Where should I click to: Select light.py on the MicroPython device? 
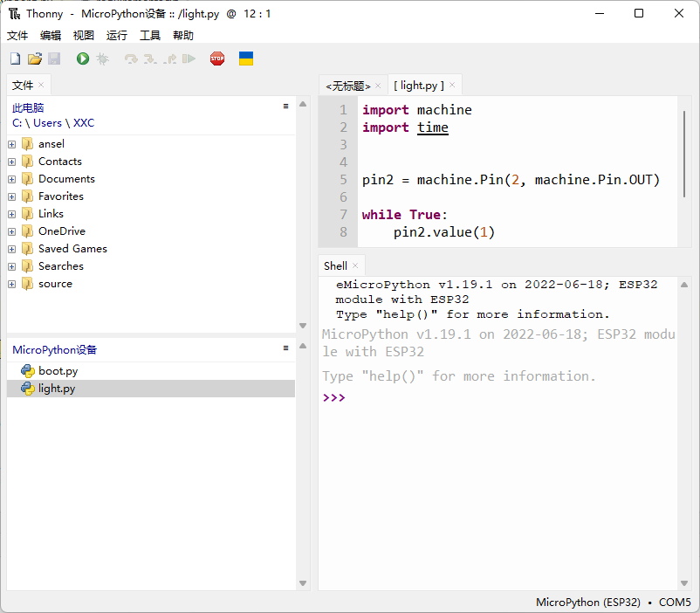click(151, 389)
